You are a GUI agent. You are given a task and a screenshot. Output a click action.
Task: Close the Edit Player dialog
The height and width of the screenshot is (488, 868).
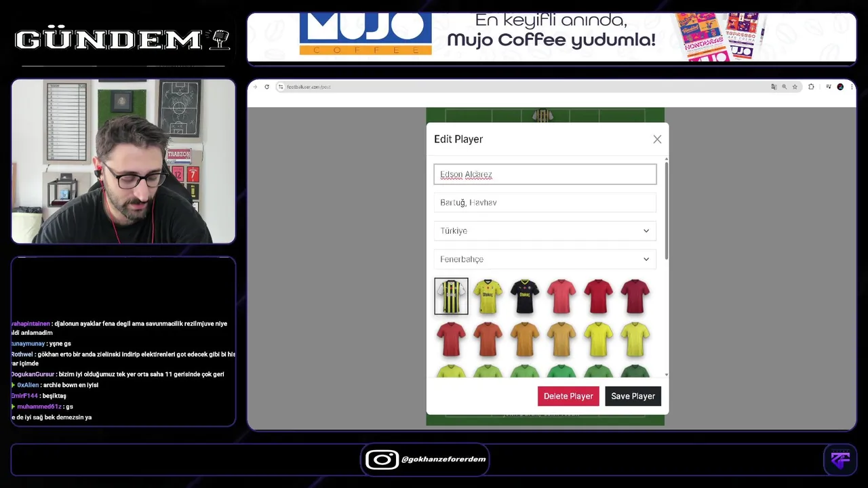pyautogui.click(x=657, y=139)
